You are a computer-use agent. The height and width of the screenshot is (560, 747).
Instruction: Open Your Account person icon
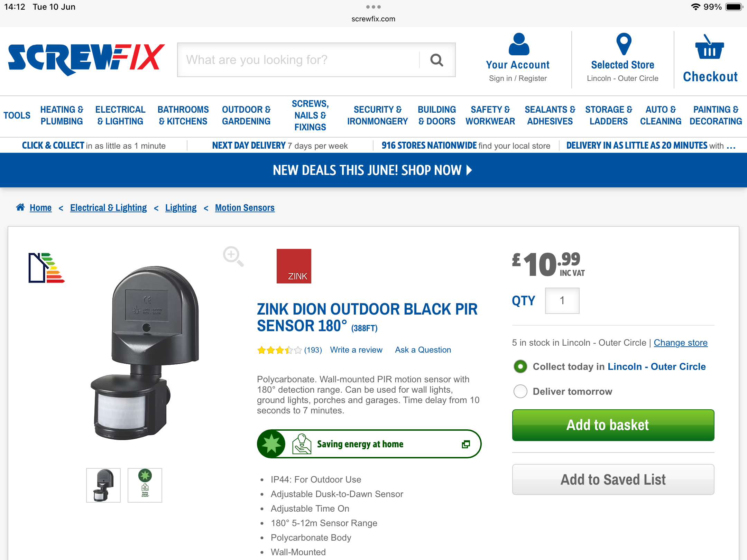coord(519,44)
